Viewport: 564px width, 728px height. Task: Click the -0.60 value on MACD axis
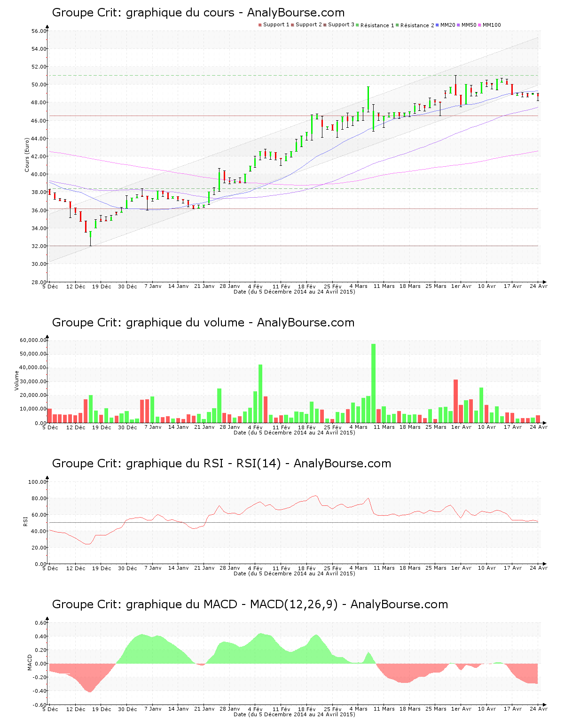[x=40, y=705]
